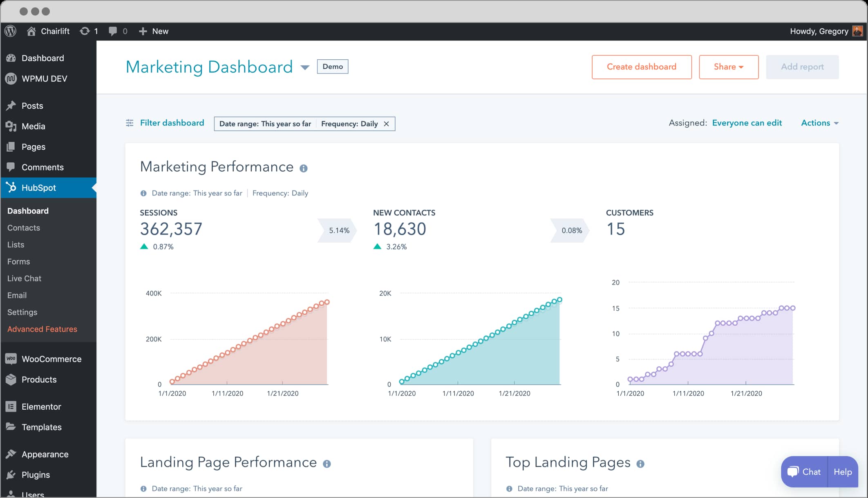The width and height of the screenshot is (868, 498).
Task: Open the WordPress logo menu
Action: pos(10,31)
